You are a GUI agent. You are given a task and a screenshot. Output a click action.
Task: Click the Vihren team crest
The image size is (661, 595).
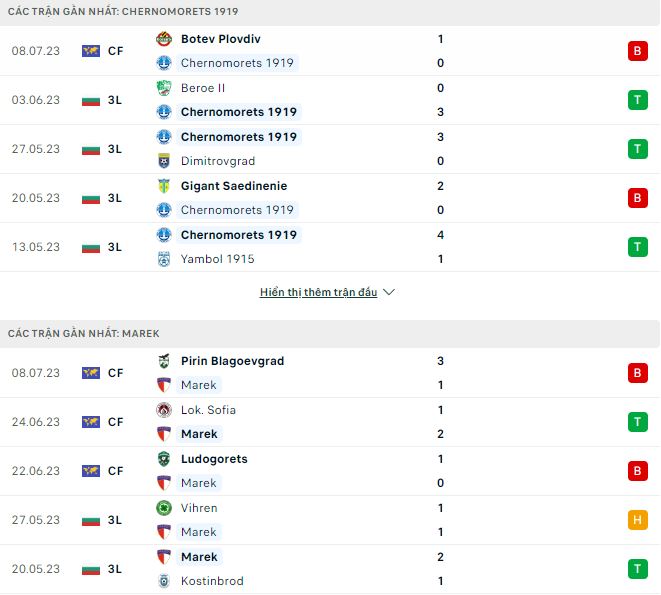click(x=164, y=508)
